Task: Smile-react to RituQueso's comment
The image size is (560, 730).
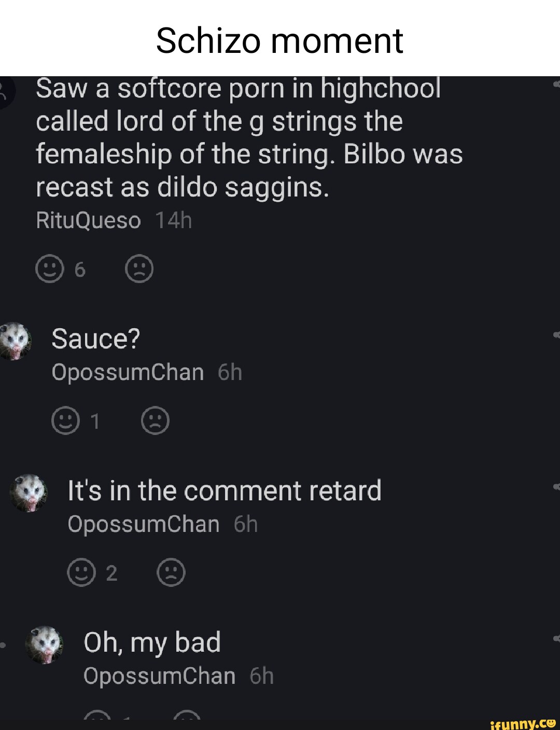Action: [x=50, y=269]
